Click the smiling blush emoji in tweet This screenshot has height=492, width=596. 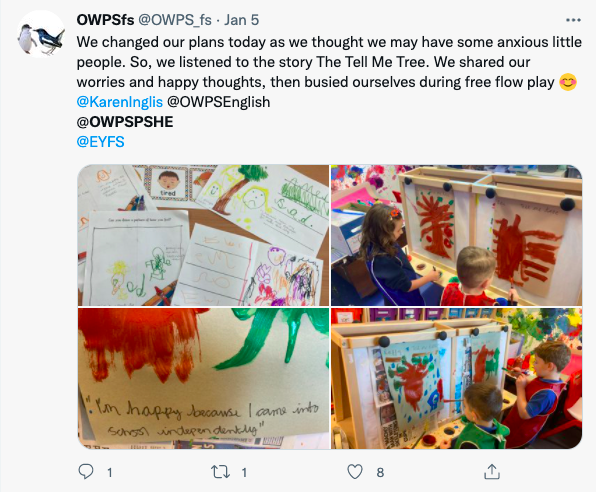(568, 82)
